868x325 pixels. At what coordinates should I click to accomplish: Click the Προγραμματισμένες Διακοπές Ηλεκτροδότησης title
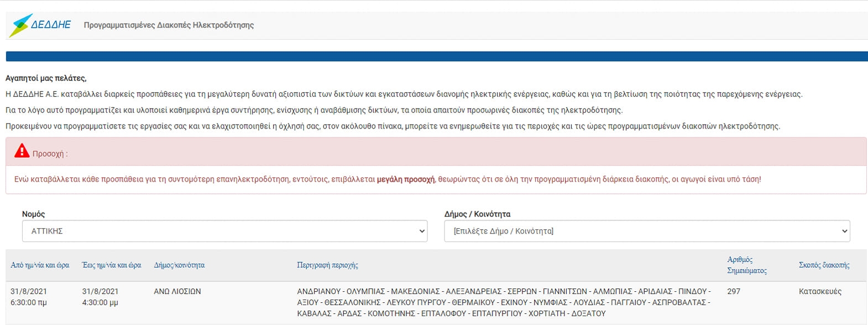(169, 25)
